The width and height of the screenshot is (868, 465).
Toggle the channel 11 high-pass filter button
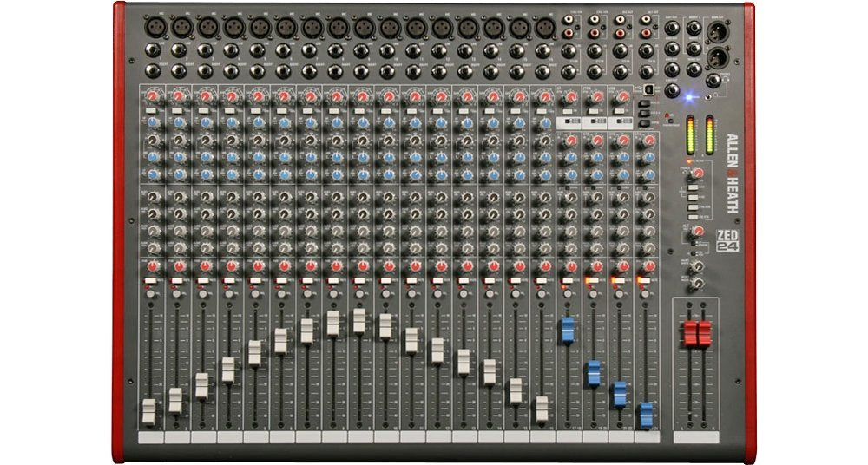pos(413,111)
